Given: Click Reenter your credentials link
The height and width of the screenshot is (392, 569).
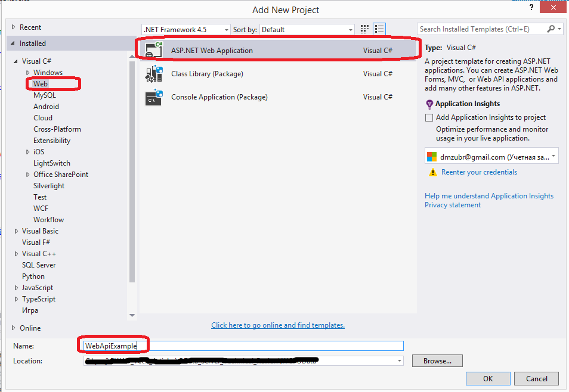Looking at the screenshot, I should pyautogui.click(x=479, y=172).
